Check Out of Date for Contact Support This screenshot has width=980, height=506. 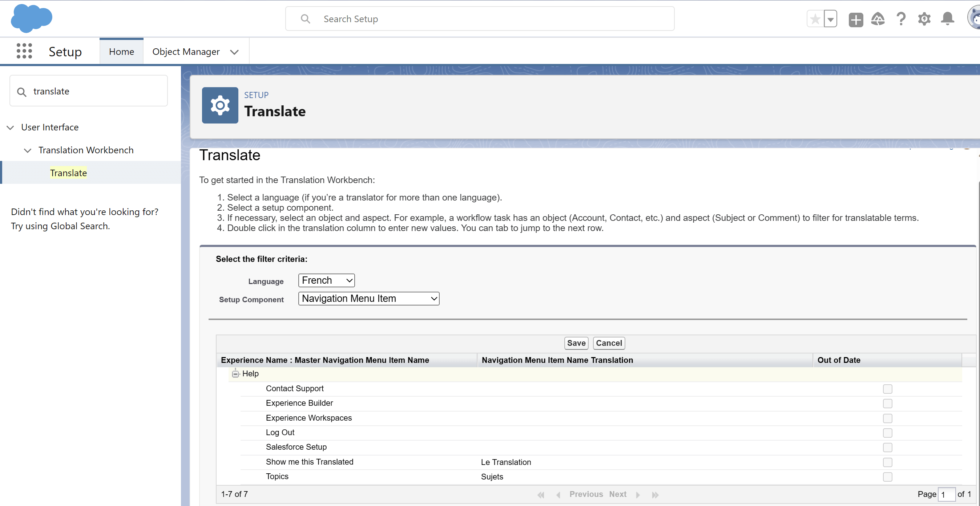(x=888, y=389)
